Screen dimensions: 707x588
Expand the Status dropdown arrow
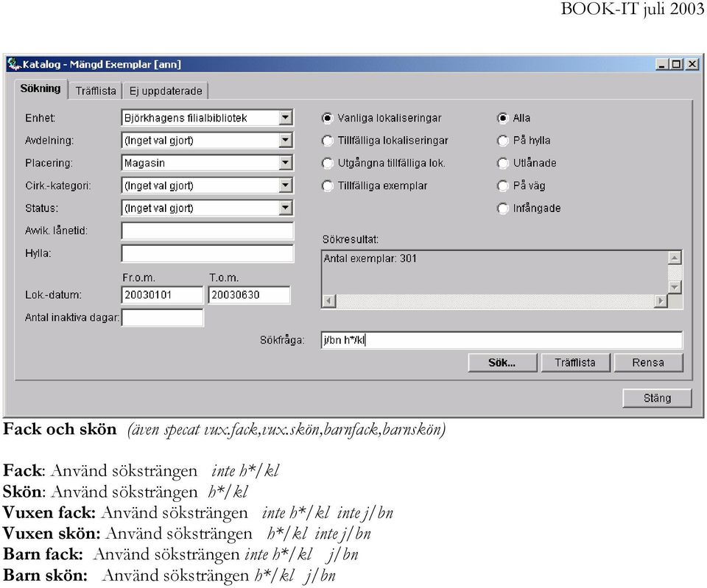pyautogui.click(x=285, y=208)
